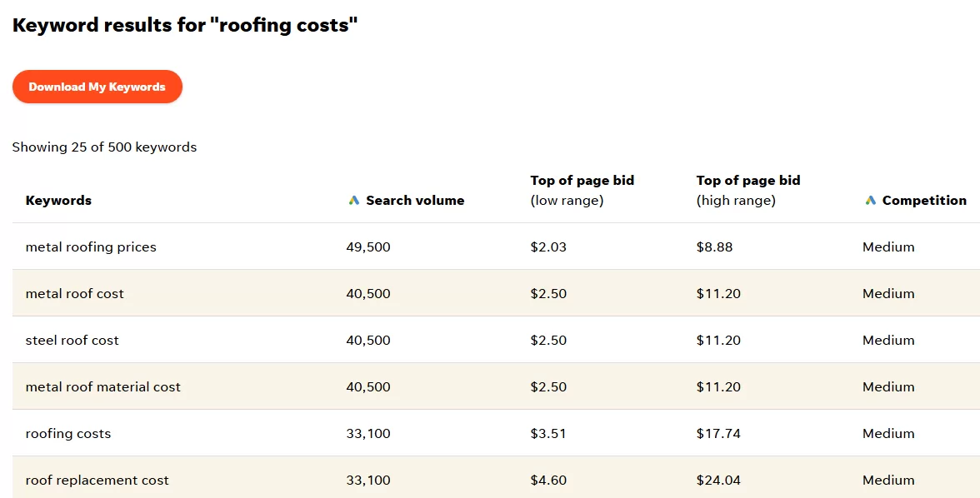Click the Keyword results for roofing costs heading

[x=185, y=25]
